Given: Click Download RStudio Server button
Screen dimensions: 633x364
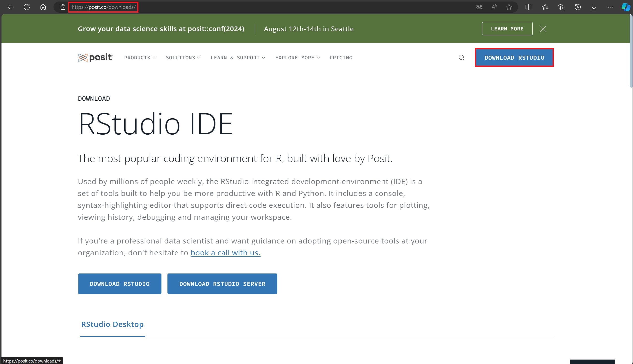Looking at the screenshot, I should 222,284.
